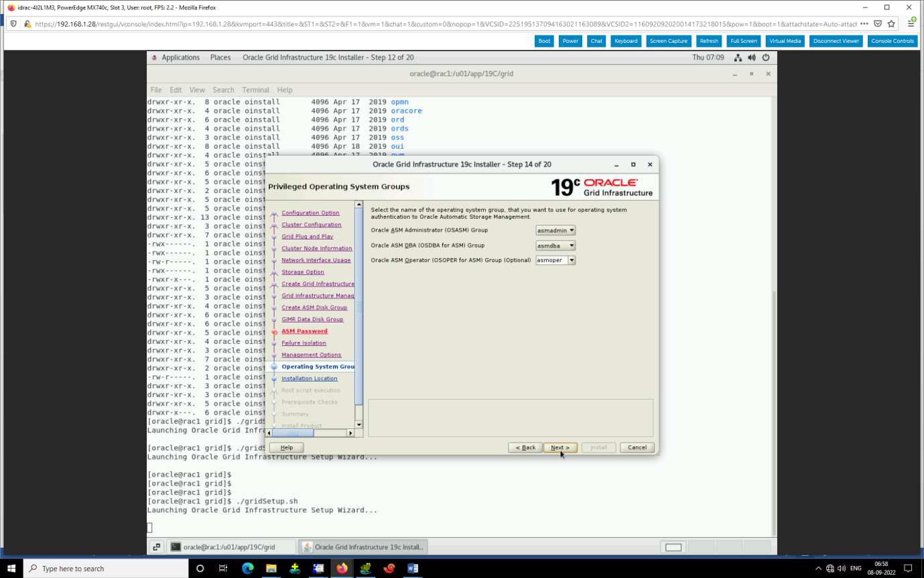Click the iDRAC Boot button

pos(544,41)
